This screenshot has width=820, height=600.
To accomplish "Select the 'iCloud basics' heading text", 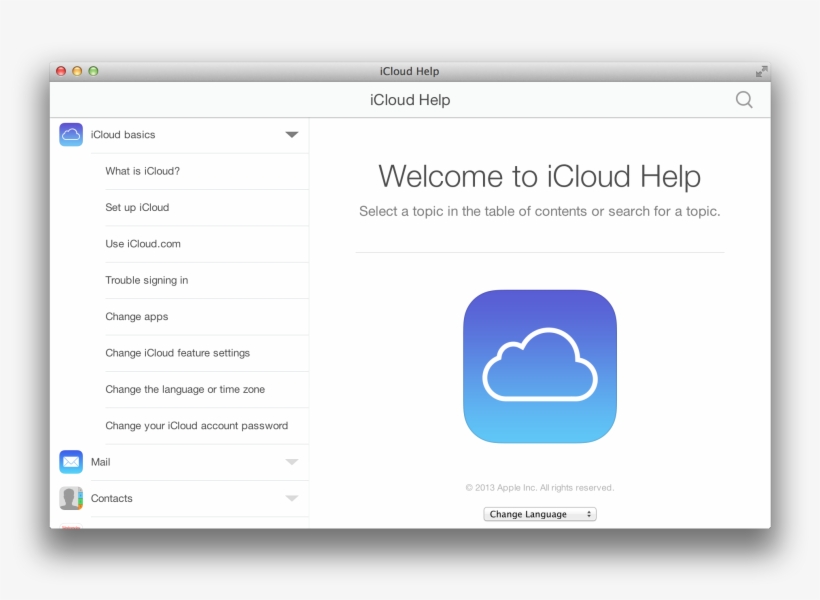I will click(x=123, y=134).
